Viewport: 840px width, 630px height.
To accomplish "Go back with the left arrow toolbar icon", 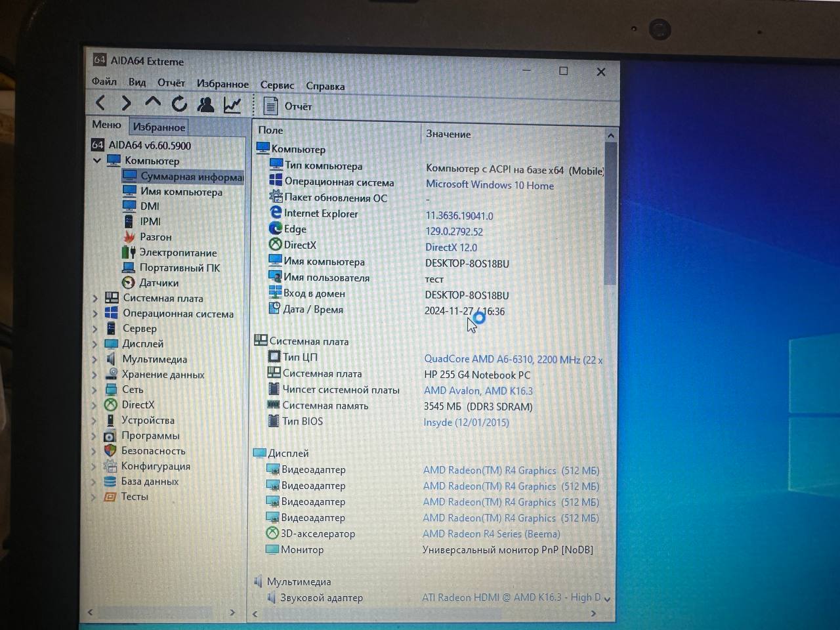I will coord(100,102).
